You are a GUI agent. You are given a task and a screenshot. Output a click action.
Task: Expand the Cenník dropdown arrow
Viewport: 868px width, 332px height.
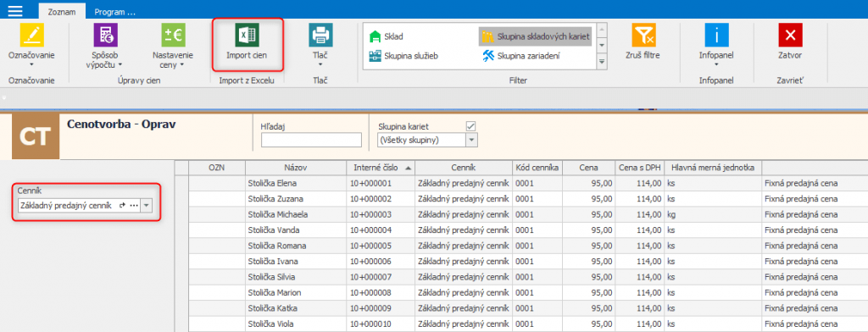point(146,205)
